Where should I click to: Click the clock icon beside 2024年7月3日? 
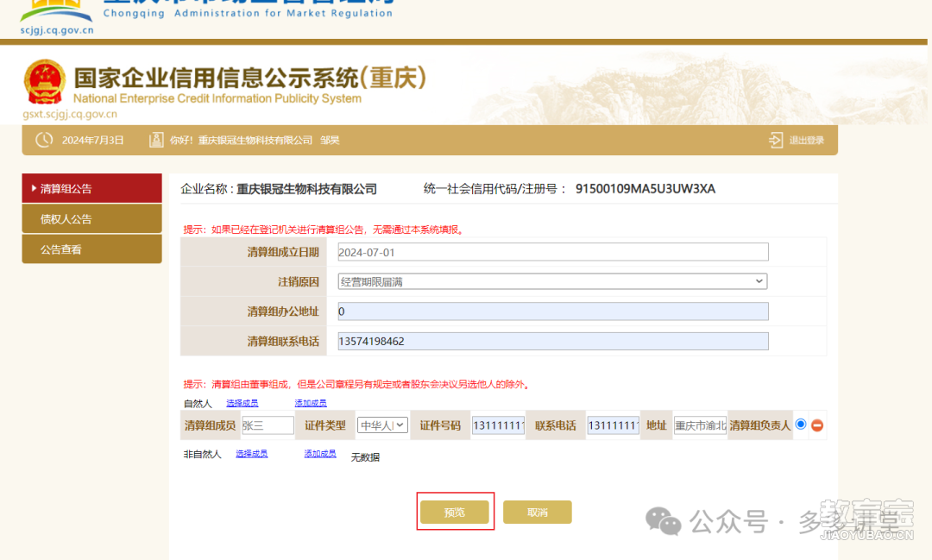coord(44,140)
